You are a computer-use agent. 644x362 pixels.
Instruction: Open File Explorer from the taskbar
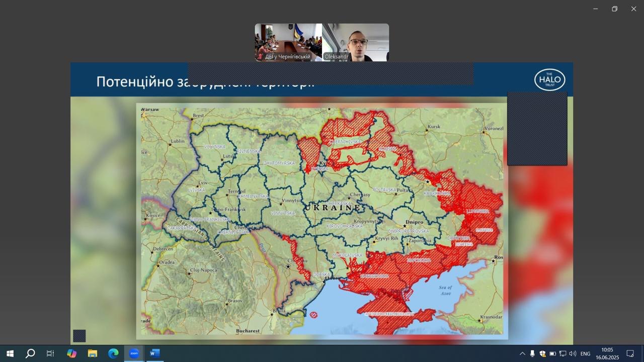click(x=93, y=353)
